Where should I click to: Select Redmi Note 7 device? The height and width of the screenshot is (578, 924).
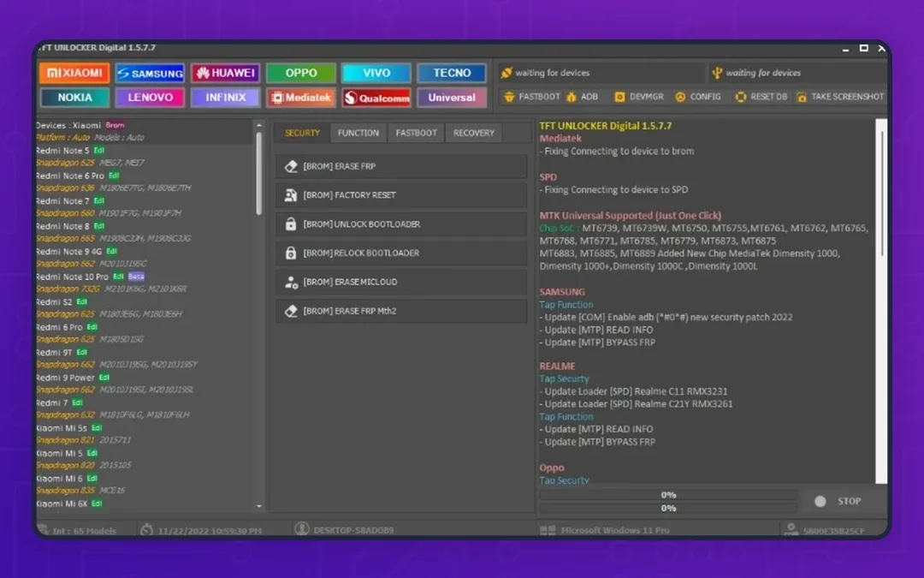[x=145, y=207]
